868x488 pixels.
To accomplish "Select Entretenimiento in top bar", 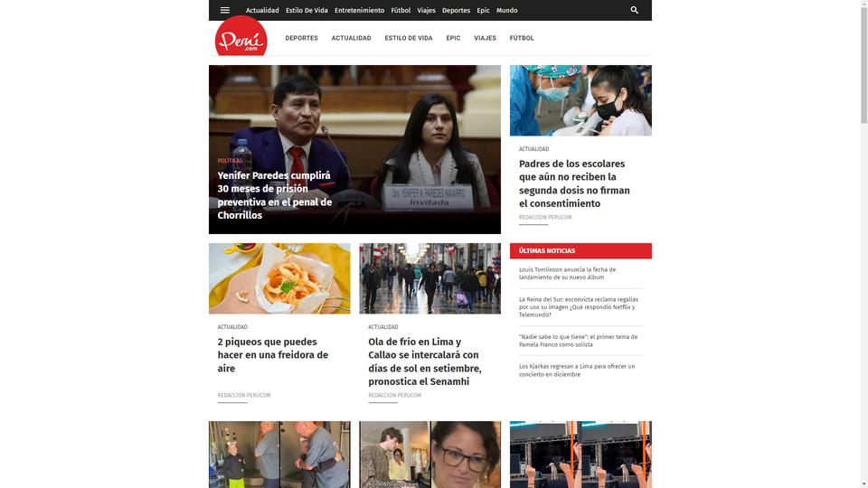I will pos(359,11).
